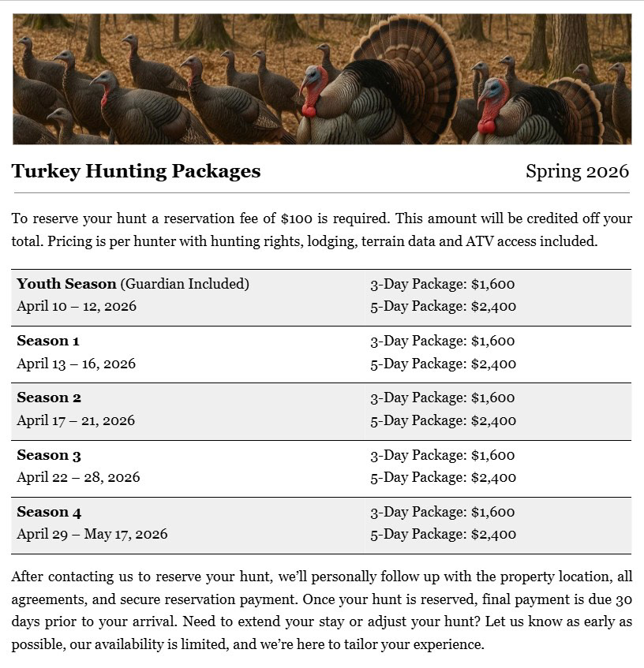Click the April 22 – 28, 2026 dates
Viewport: 644px width, 668px height.
pos(78,477)
